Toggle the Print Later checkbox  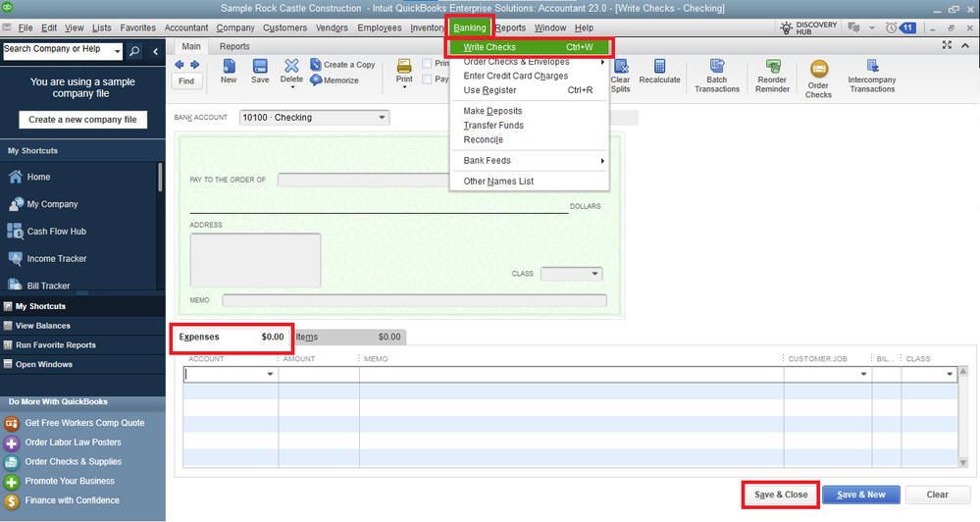tap(427, 63)
